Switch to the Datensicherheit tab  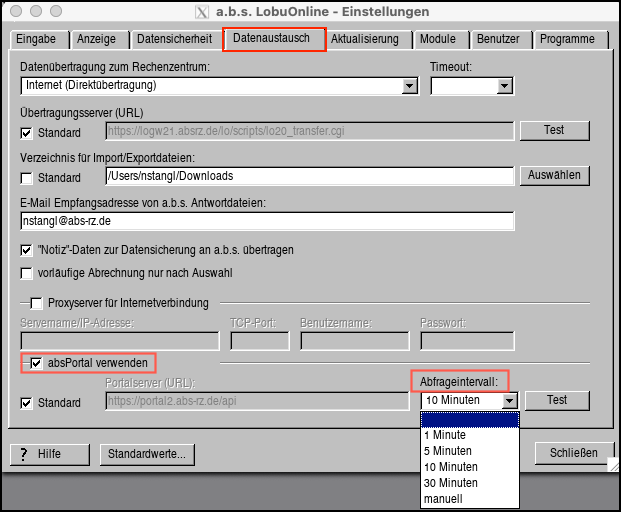click(x=174, y=40)
